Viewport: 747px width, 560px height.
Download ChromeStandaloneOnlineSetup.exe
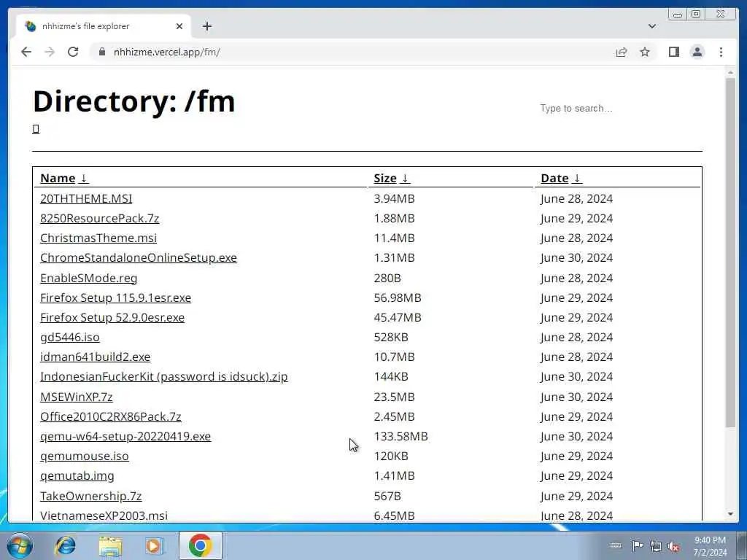click(138, 257)
